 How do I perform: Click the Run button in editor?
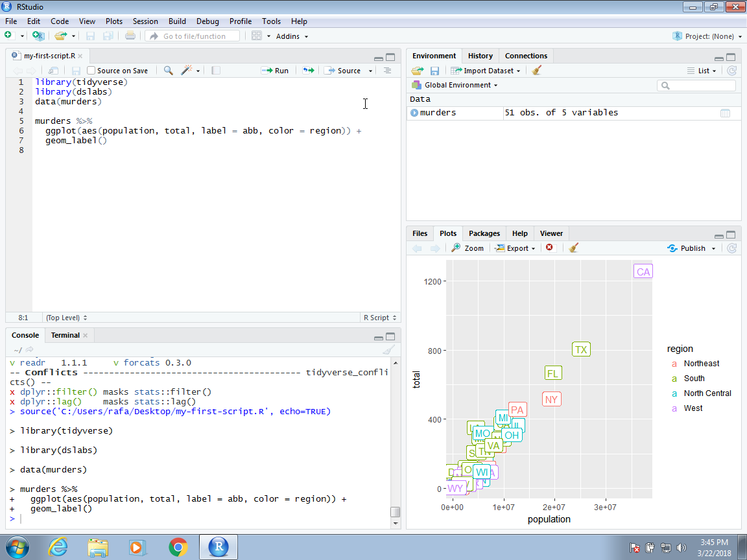[x=275, y=71]
